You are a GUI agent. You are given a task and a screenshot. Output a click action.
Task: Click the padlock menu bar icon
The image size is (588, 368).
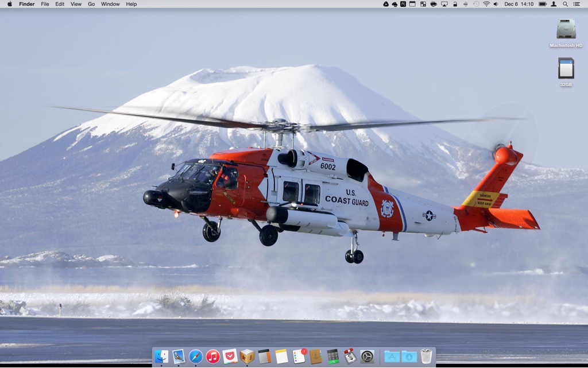[455, 4]
